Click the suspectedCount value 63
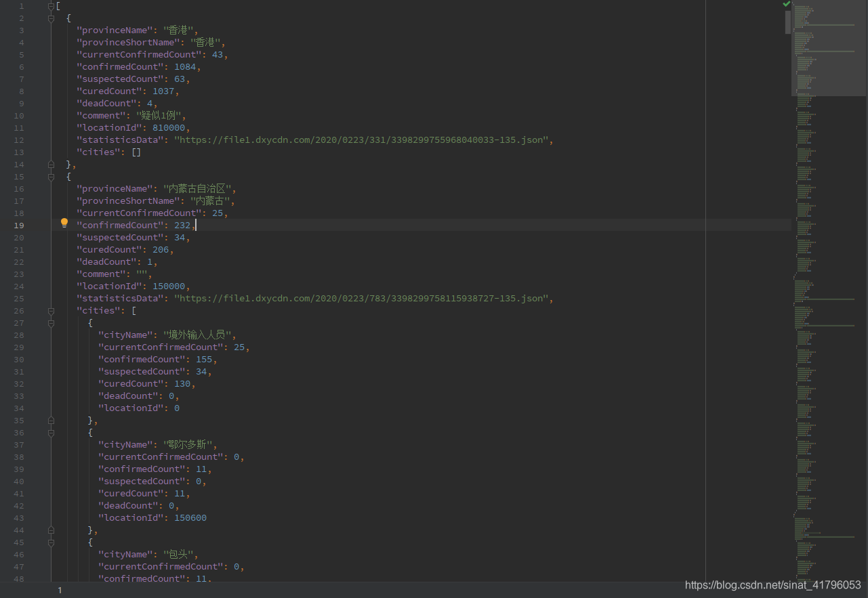The width and height of the screenshot is (868, 598). coord(180,79)
